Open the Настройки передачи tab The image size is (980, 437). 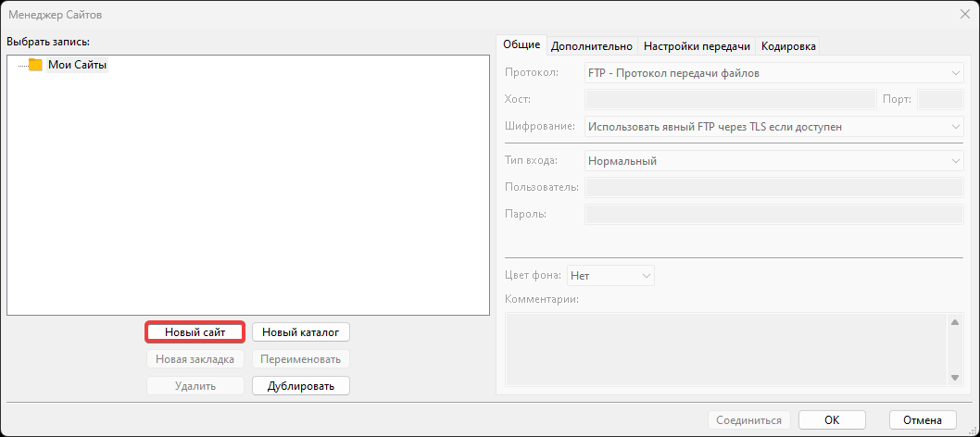point(697,46)
